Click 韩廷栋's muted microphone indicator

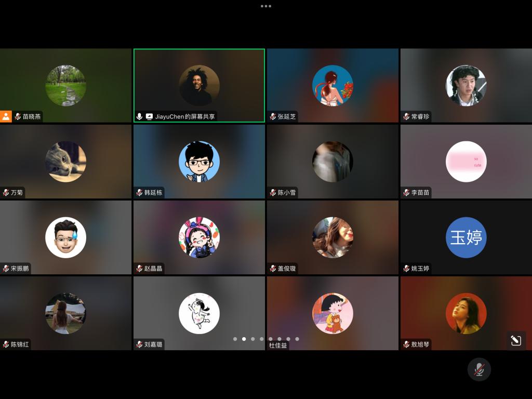139,193
